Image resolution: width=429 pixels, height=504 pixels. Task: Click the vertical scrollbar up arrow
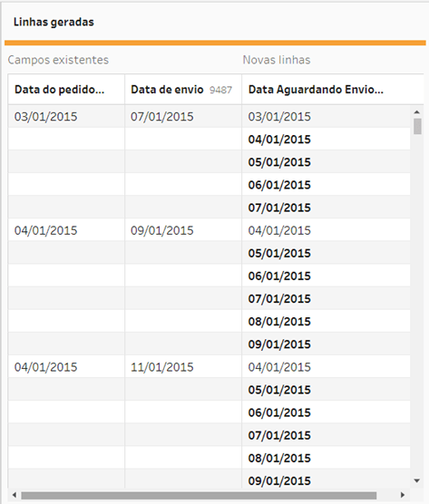coord(417,112)
